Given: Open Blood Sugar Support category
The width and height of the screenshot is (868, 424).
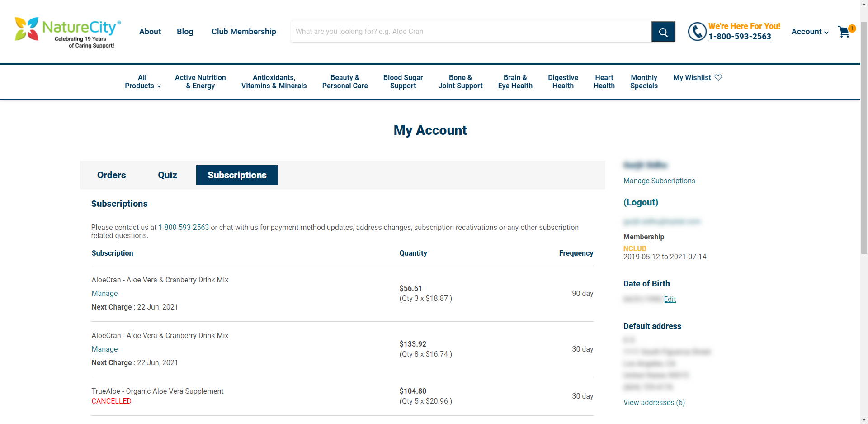Looking at the screenshot, I should [403, 81].
